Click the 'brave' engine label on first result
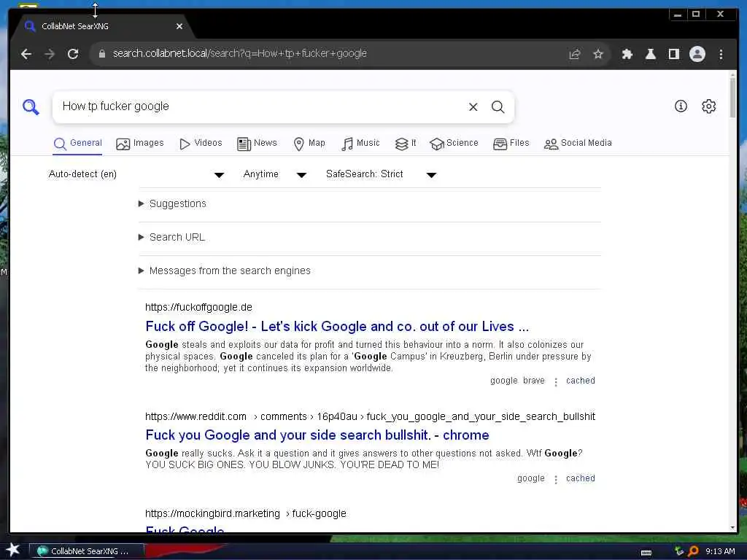The width and height of the screenshot is (747, 560). coord(533,381)
